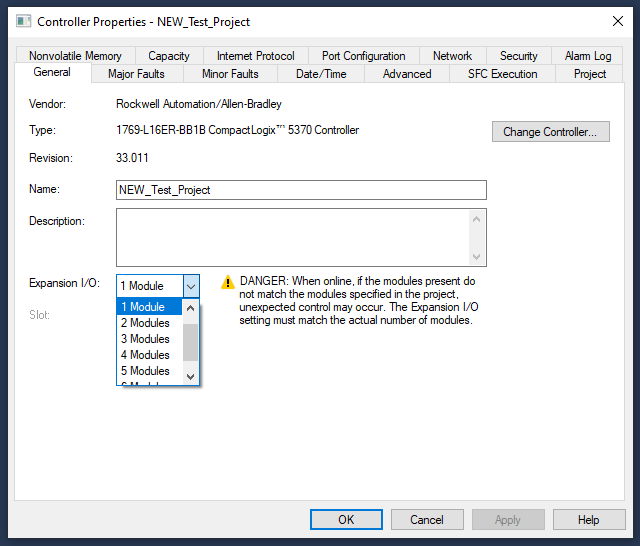The width and height of the screenshot is (640, 546).
Task: Click the revision value 33.011
Action: (132, 158)
